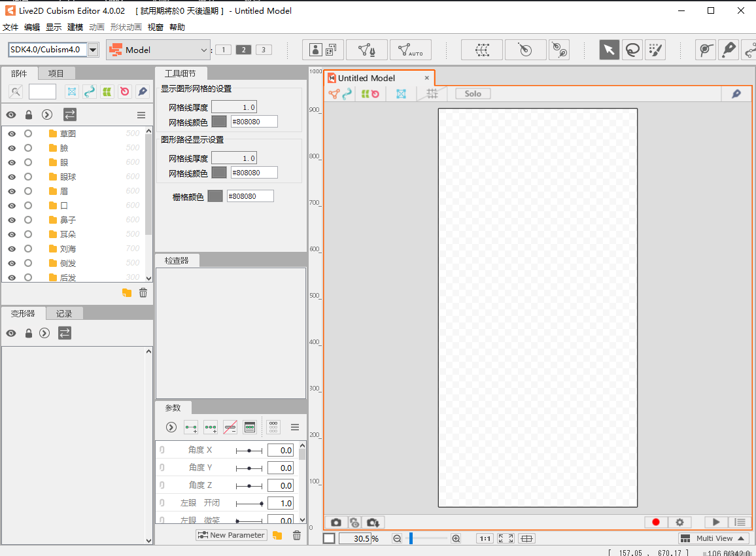This screenshot has width=756, height=556.
Task: Switch to the 项目 tab
Action: 56,73
